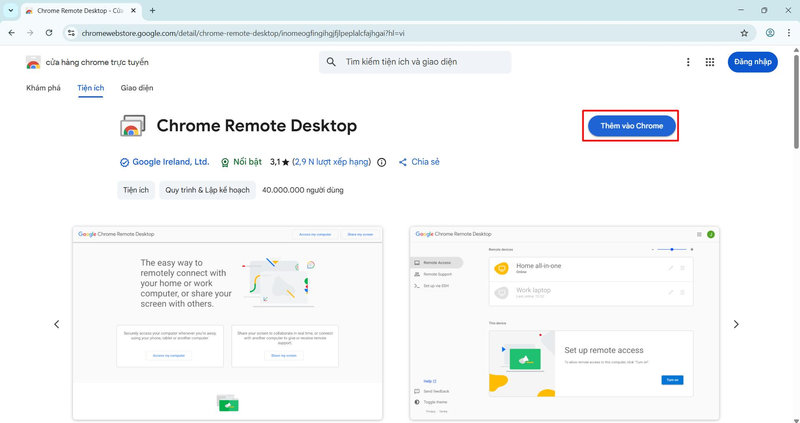This screenshot has height=423, width=800.
Task: Open Chrome's three-dot menu in toolbar
Action: (x=788, y=33)
